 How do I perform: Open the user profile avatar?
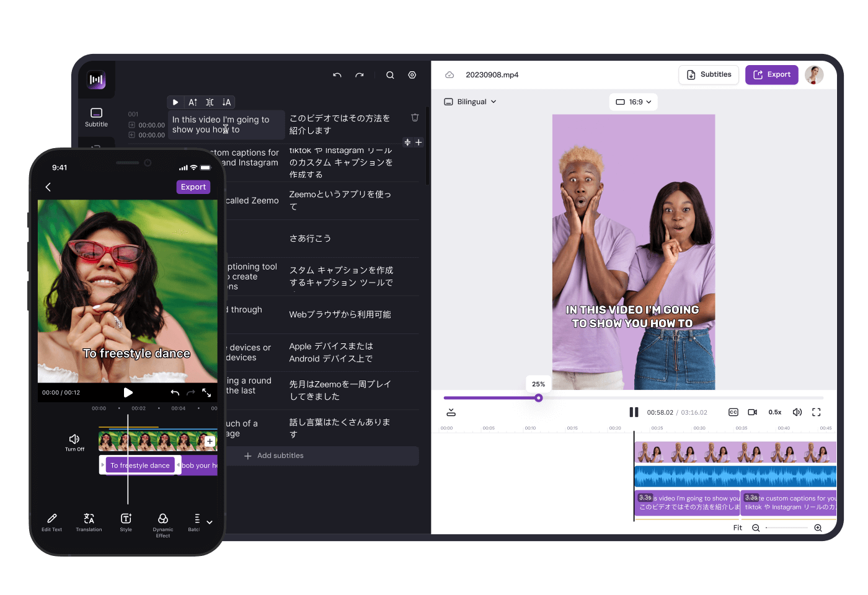(814, 74)
